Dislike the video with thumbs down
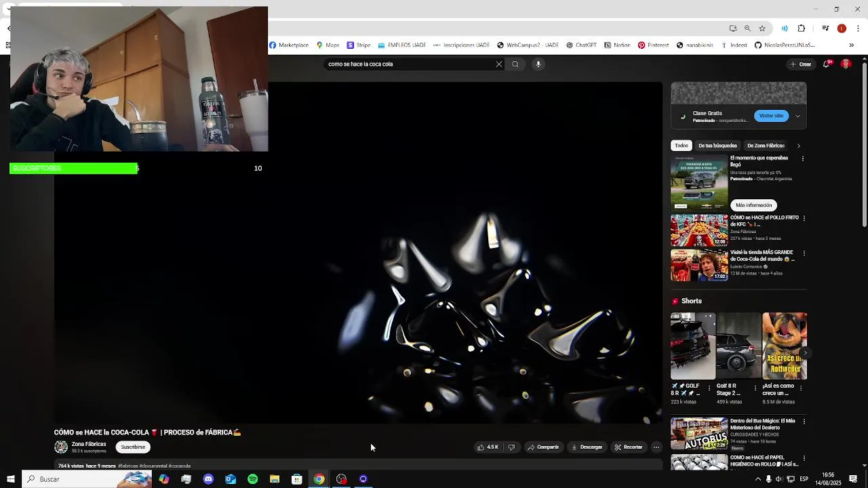Screen dimensions: 868x488 tap(511, 447)
